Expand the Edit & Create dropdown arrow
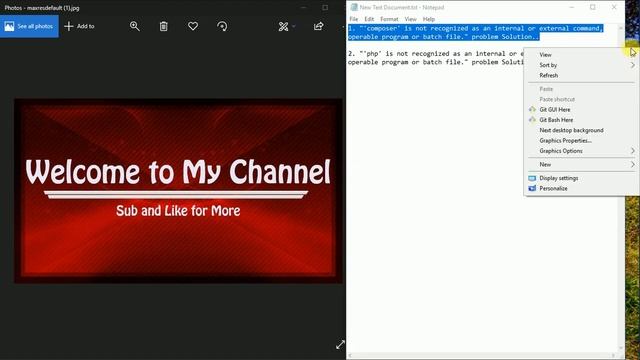640x360 pixels. tap(293, 27)
